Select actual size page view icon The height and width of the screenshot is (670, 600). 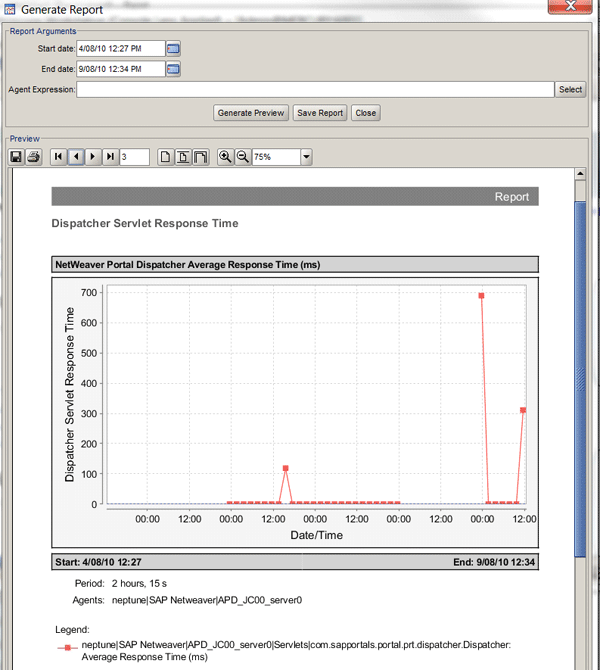pyautogui.click(x=166, y=157)
